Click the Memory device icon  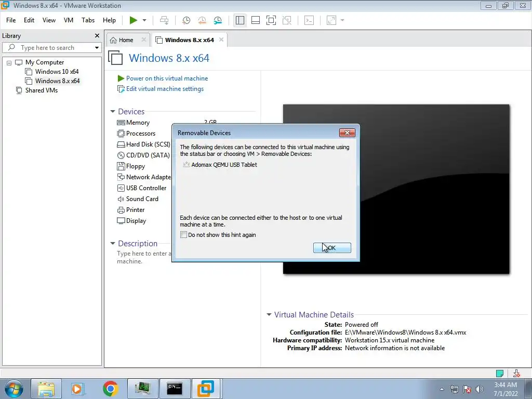[121, 123]
